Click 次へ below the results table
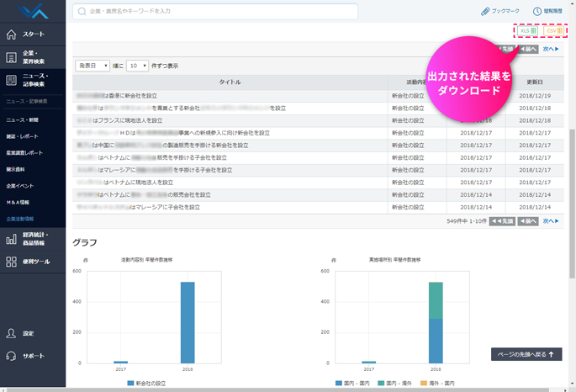This screenshot has width=576, height=392. pyautogui.click(x=551, y=221)
